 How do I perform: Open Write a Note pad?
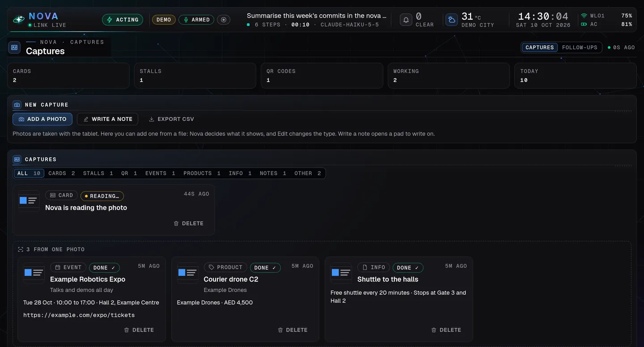[x=107, y=119]
